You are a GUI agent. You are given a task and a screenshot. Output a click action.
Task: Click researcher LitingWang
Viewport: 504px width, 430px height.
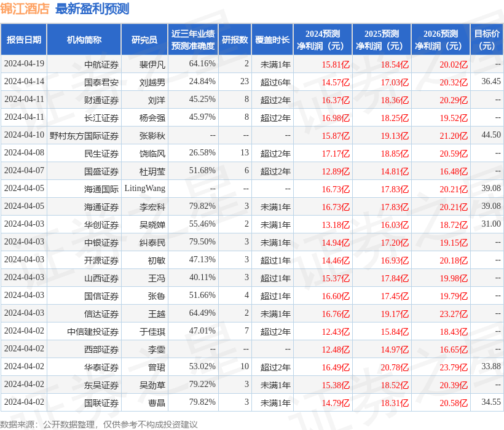click(x=145, y=189)
